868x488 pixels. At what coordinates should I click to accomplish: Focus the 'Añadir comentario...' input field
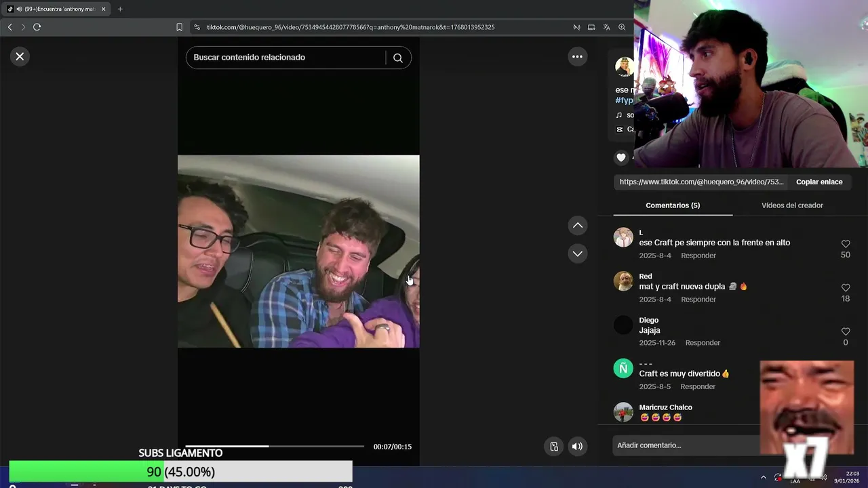click(x=685, y=445)
